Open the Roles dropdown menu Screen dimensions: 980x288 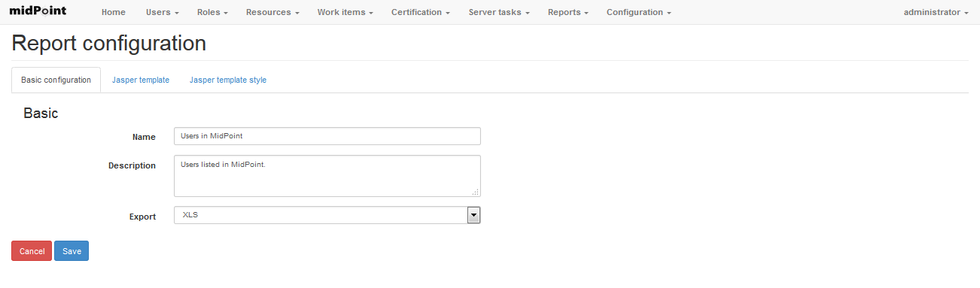point(212,12)
